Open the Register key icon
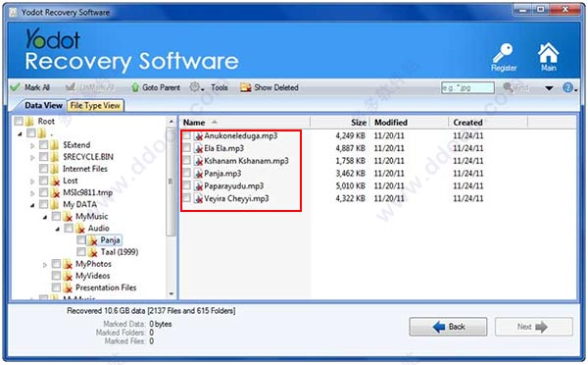The width and height of the screenshot is (588, 365). coord(503,53)
